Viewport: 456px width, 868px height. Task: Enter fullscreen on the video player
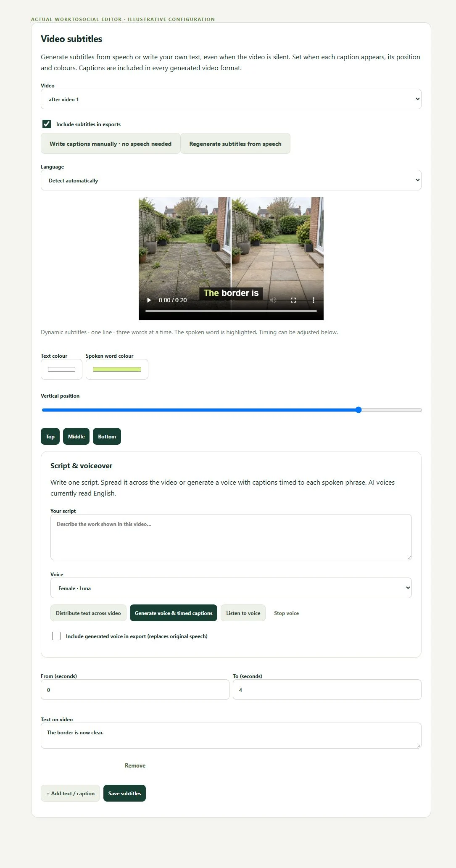(x=293, y=300)
